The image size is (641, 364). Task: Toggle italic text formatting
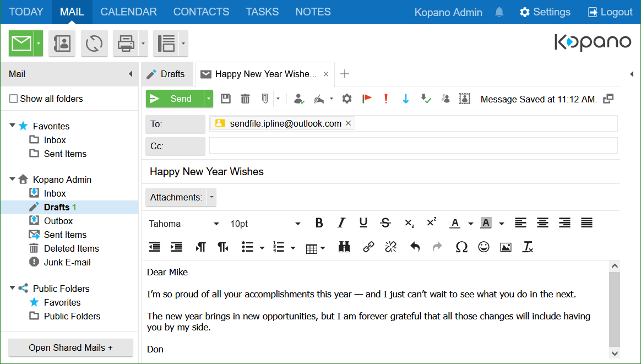[x=341, y=223]
